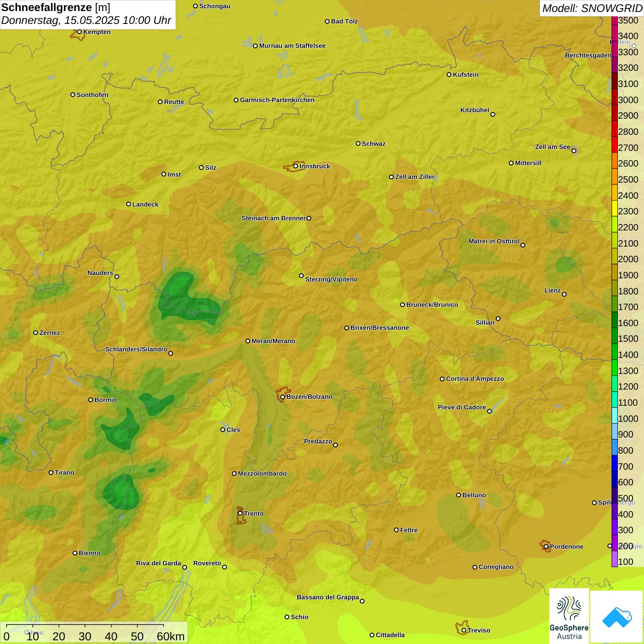Click the Bozen/Bolzano city marker

pos(282,397)
